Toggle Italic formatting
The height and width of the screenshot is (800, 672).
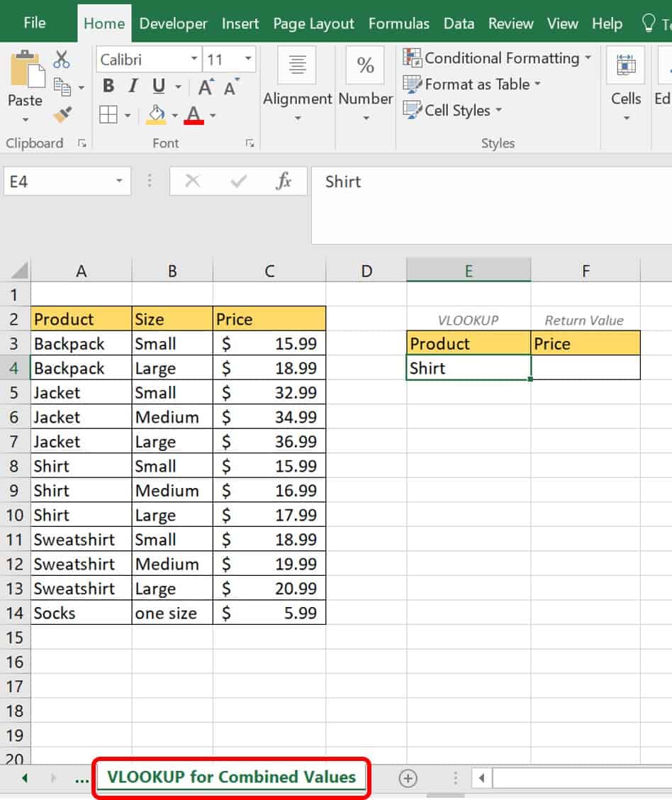(x=133, y=87)
